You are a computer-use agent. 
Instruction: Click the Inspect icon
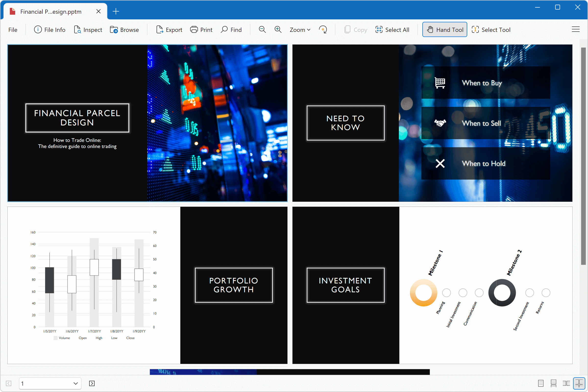coord(88,30)
